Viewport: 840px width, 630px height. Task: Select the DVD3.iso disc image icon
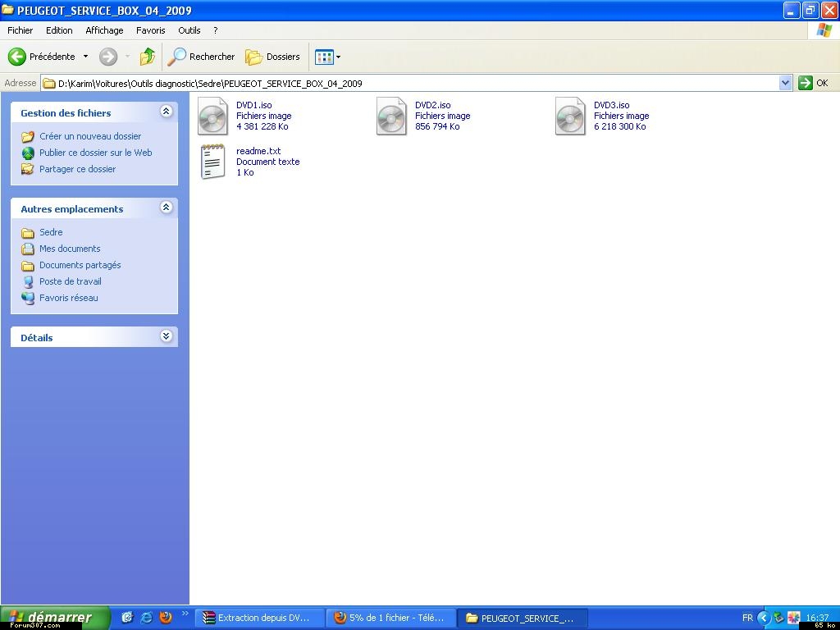click(570, 116)
